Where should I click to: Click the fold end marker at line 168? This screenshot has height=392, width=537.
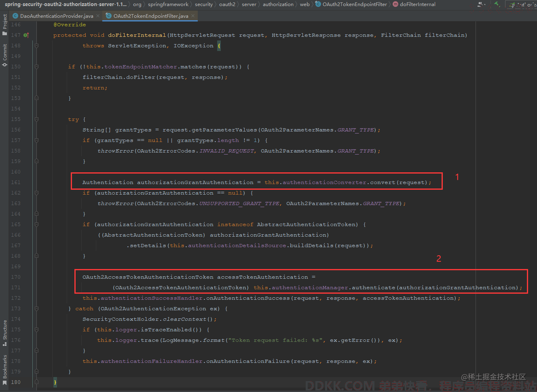click(x=36, y=256)
